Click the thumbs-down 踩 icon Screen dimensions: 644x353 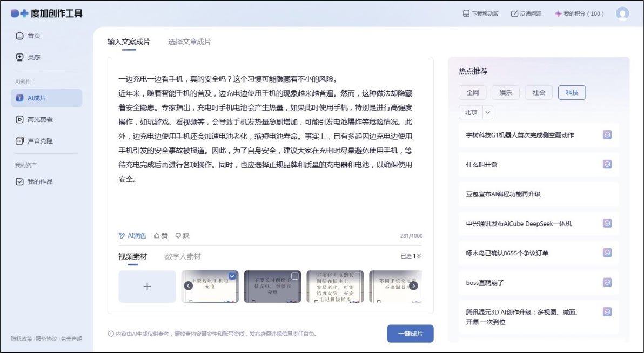178,236
